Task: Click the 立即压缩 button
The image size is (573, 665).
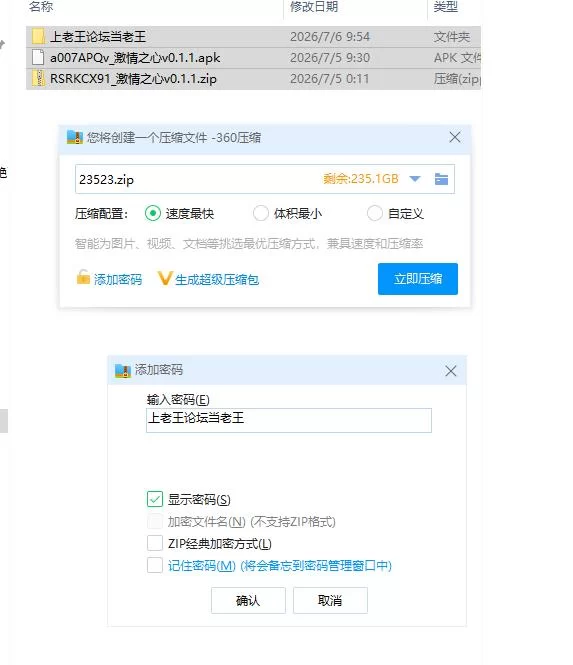Action: point(418,279)
